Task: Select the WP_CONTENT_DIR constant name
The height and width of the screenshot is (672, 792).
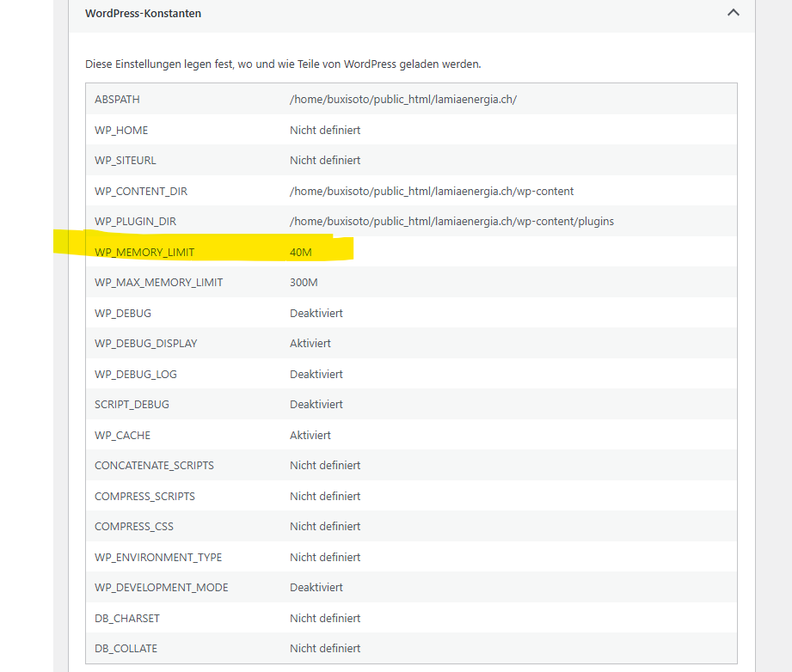Action: coord(141,192)
